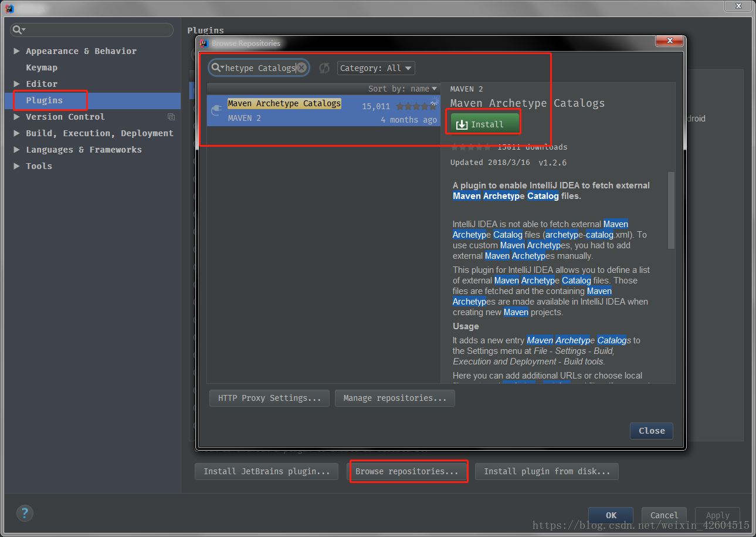Click the star rating under the Install button
This screenshot has height=537, width=756.
coord(470,147)
